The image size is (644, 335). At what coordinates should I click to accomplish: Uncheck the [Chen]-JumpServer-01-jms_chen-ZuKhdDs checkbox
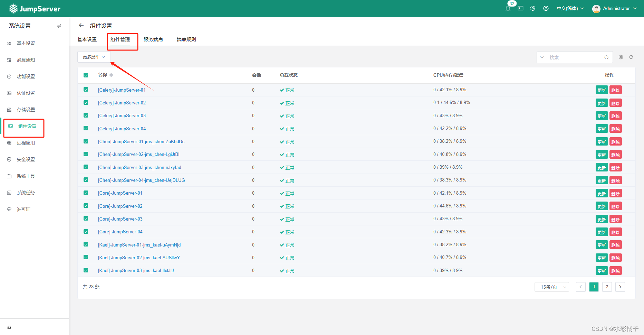86,141
